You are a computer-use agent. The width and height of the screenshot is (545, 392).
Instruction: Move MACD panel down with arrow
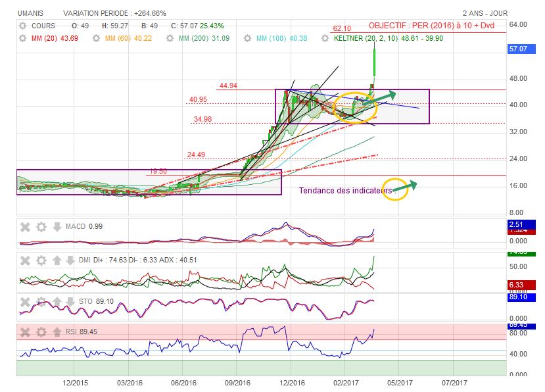pyautogui.click(x=57, y=227)
